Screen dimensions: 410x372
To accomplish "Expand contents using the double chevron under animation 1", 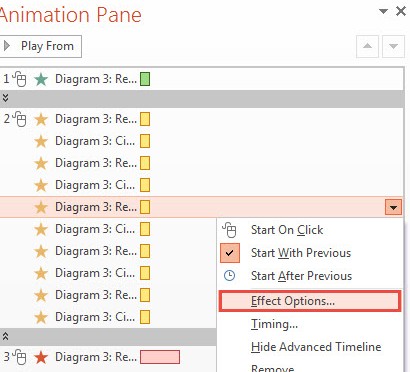I will [5, 98].
